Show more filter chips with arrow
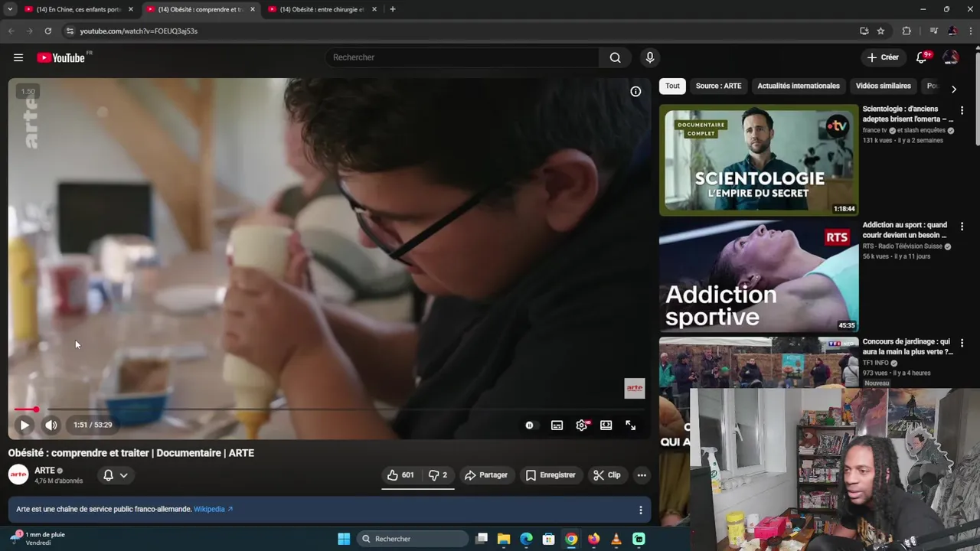The width and height of the screenshot is (980, 551). pyautogui.click(x=953, y=89)
